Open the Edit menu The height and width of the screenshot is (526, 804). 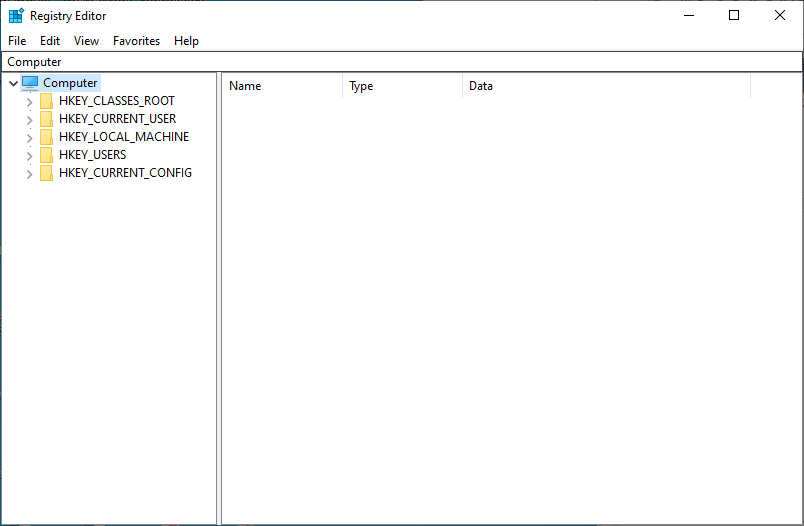coord(50,41)
